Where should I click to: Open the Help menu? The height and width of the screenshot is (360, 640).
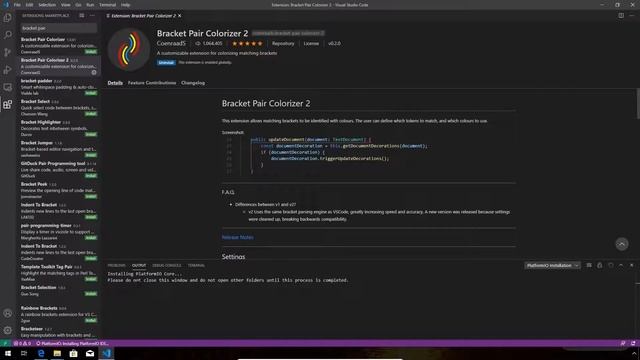point(125,5)
